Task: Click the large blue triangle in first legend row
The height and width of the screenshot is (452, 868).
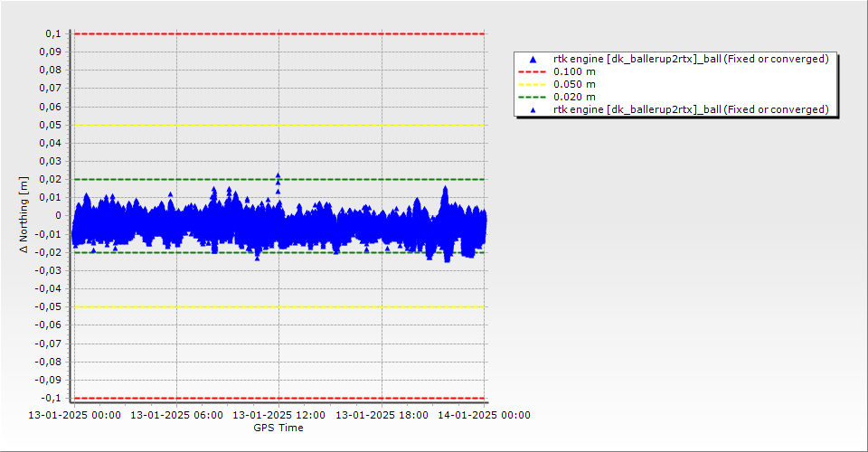Action: (x=533, y=59)
